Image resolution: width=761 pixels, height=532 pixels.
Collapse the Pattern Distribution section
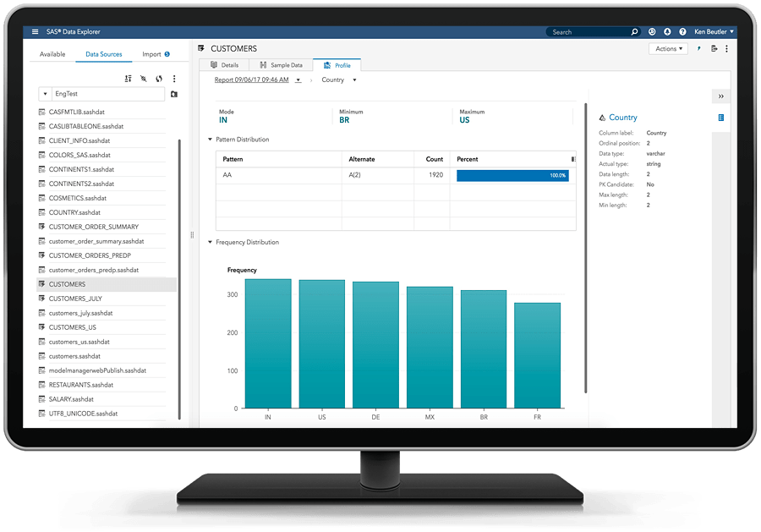[211, 140]
